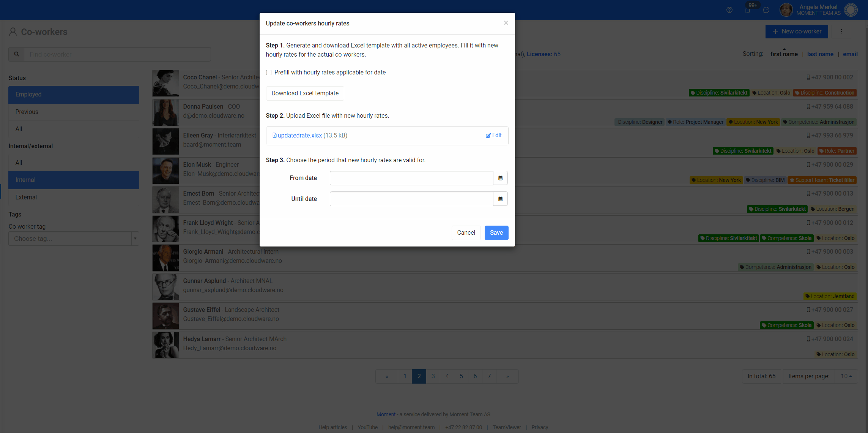
Task: Click the Licenses: 65 link
Action: 543,54
